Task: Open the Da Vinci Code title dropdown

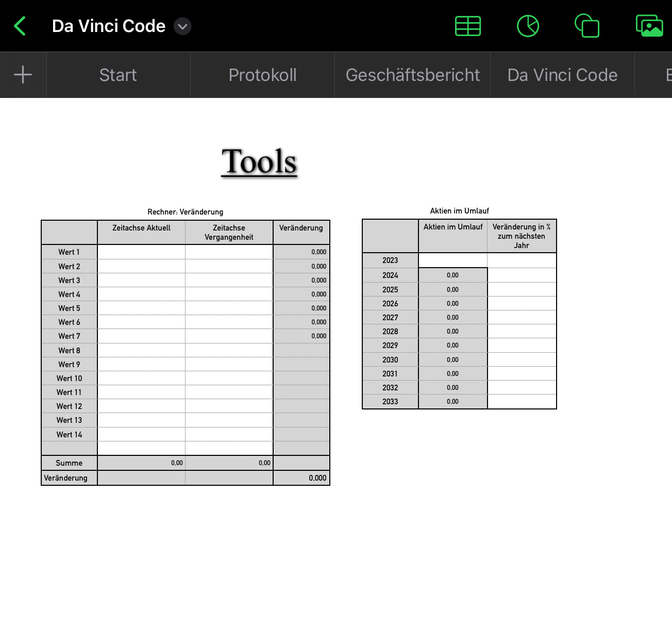Action: (x=182, y=26)
